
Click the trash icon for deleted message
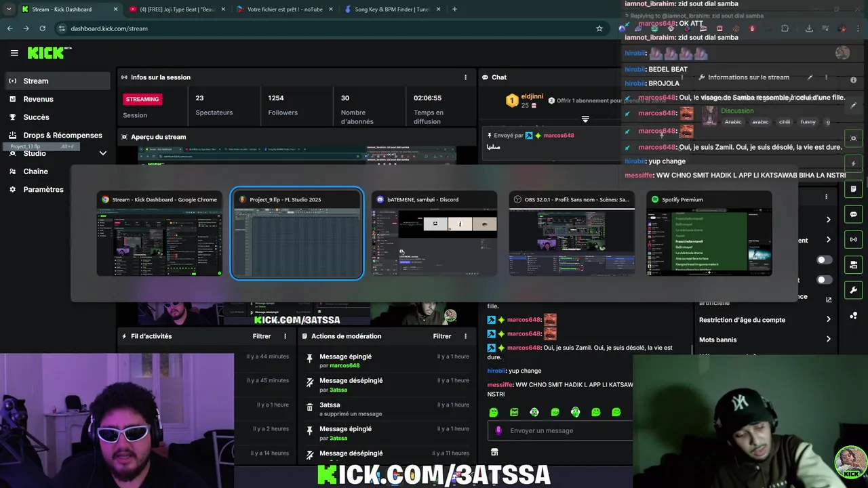tap(310, 406)
